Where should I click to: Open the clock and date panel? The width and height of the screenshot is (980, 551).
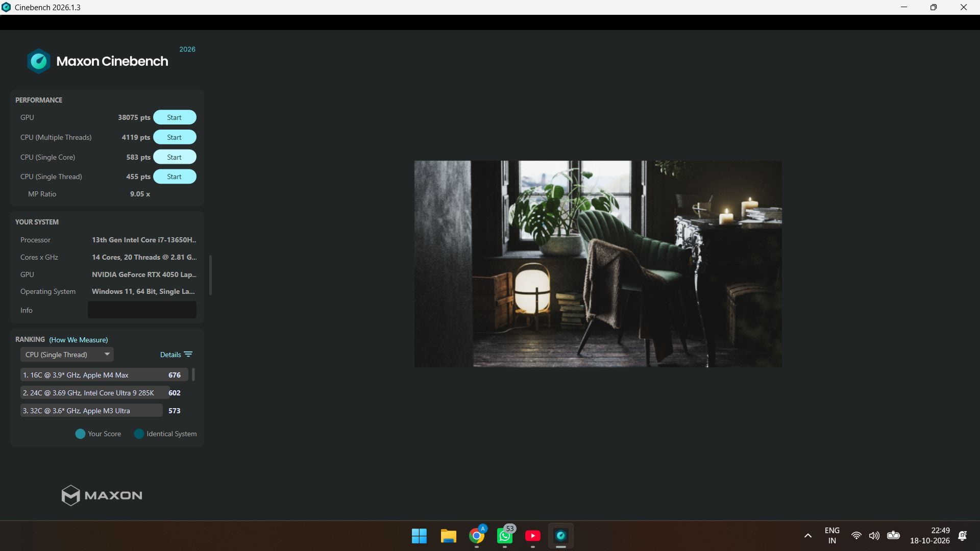(930, 536)
